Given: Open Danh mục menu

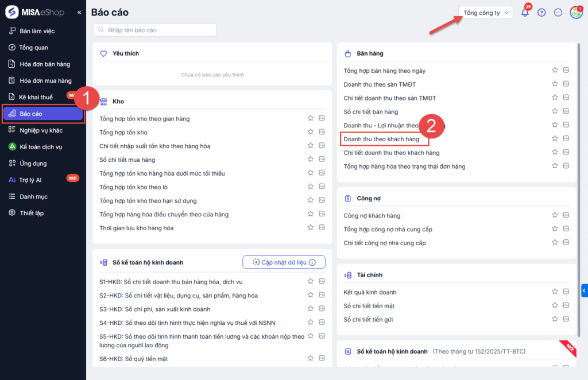Looking at the screenshot, I should tap(33, 196).
